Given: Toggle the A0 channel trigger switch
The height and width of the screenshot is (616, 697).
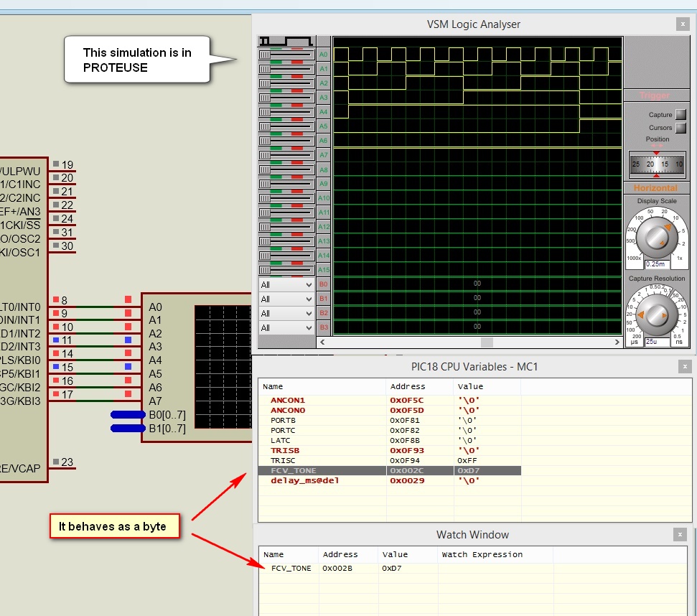Looking at the screenshot, I should (x=286, y=55).
